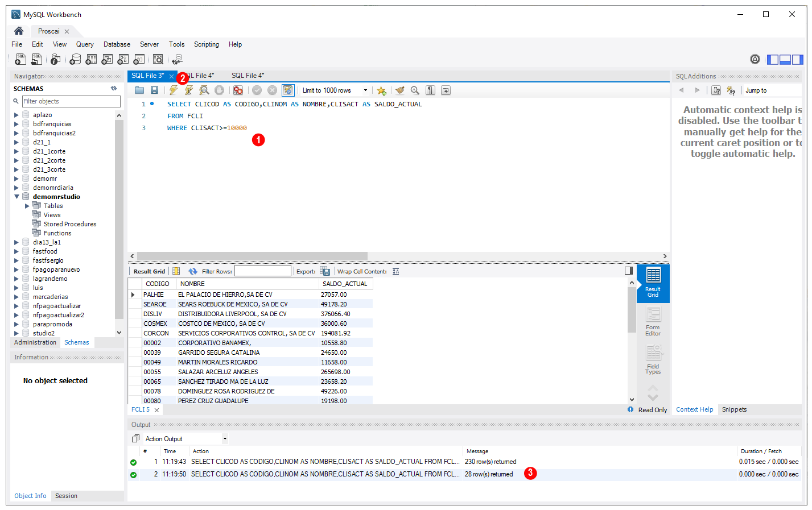This screenshot has height=510, width=812.
Task: Expand the fastfood schema
Action: click(17, 251)
